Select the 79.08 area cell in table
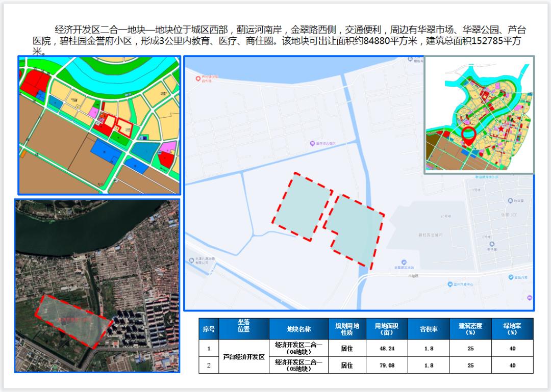This screenshot has width=551, height=392. pos(387,365)
